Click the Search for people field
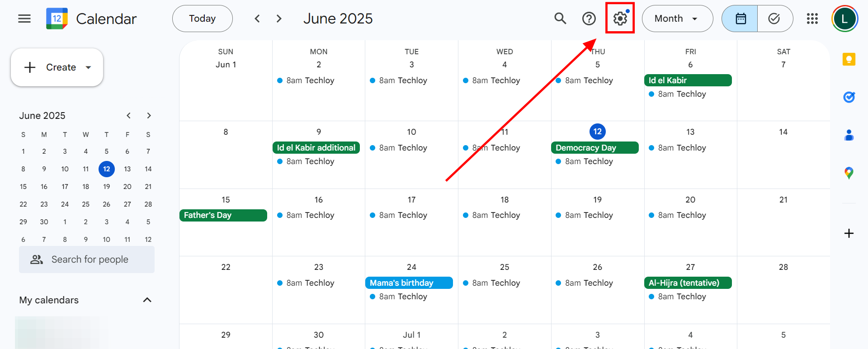This screenshot has width=868, height=349. pyautogui.click(x=90, y=259)
